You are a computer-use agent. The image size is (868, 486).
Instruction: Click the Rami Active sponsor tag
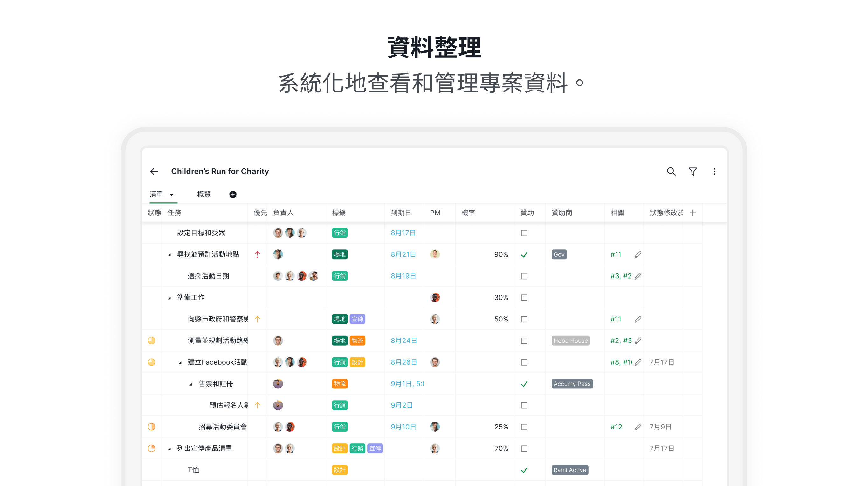570,470
